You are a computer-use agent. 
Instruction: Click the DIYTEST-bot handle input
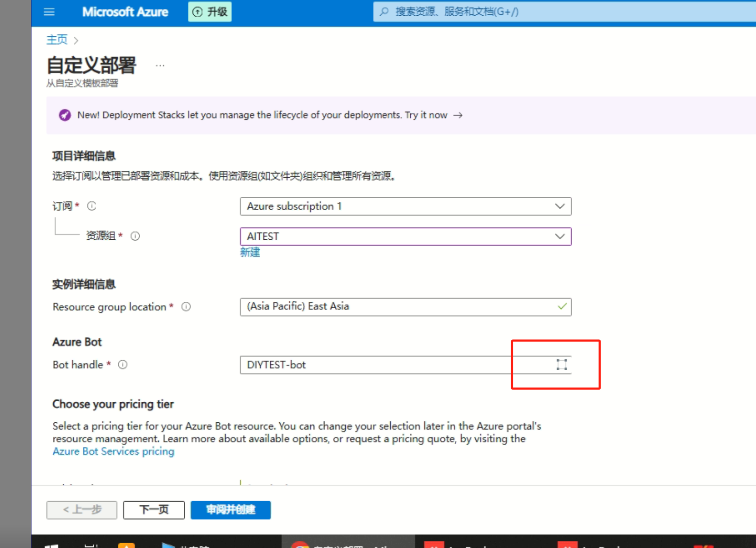(x=405, y=365)
